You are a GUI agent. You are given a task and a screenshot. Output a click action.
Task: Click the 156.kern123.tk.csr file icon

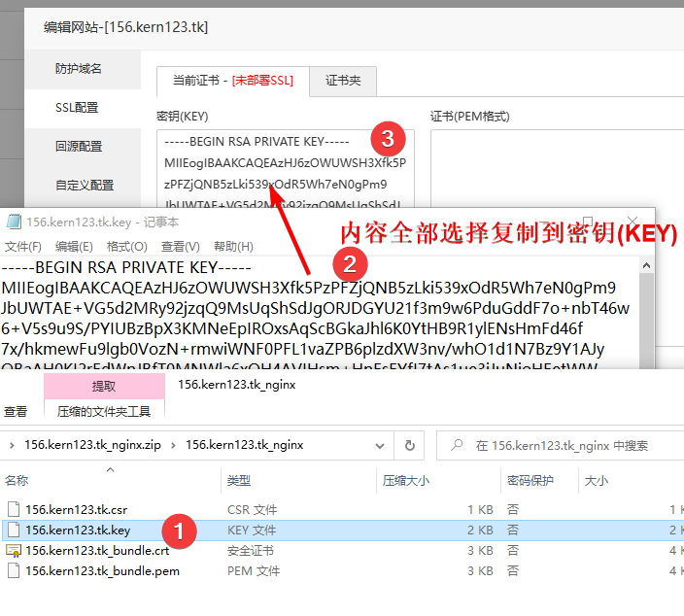click(x=14, y=509)
